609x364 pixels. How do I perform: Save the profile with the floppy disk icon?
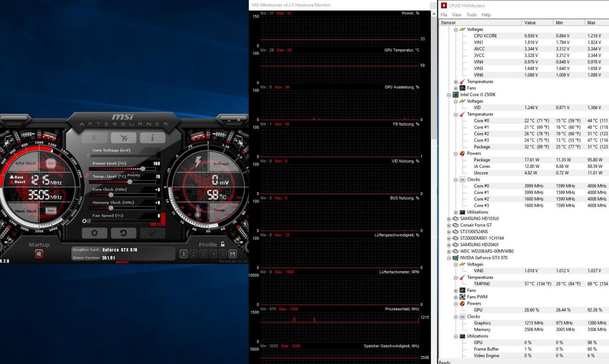233,254
